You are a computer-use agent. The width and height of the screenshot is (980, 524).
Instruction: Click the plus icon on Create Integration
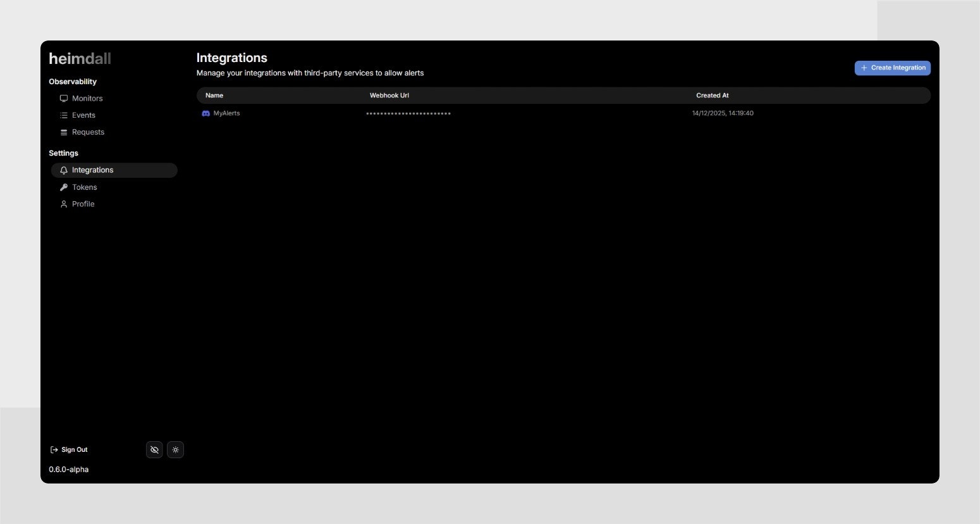pos(864,68)
